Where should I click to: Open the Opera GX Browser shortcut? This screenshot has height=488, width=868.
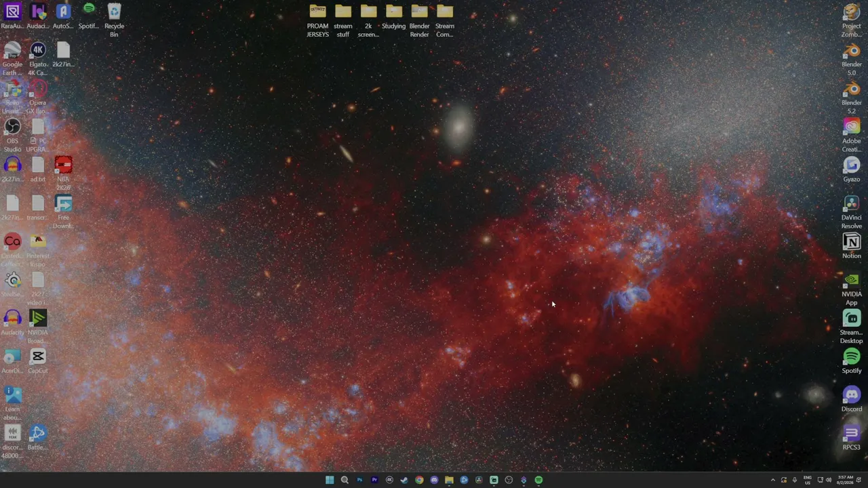(38, 98)
